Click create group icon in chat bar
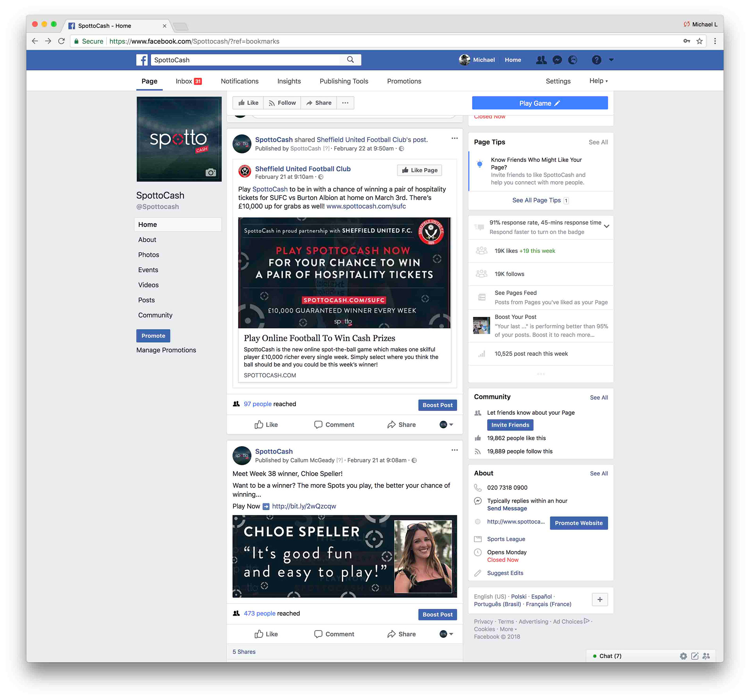This screenshot has width=750, height=700. pyautogui.click(x=706, y=656)
